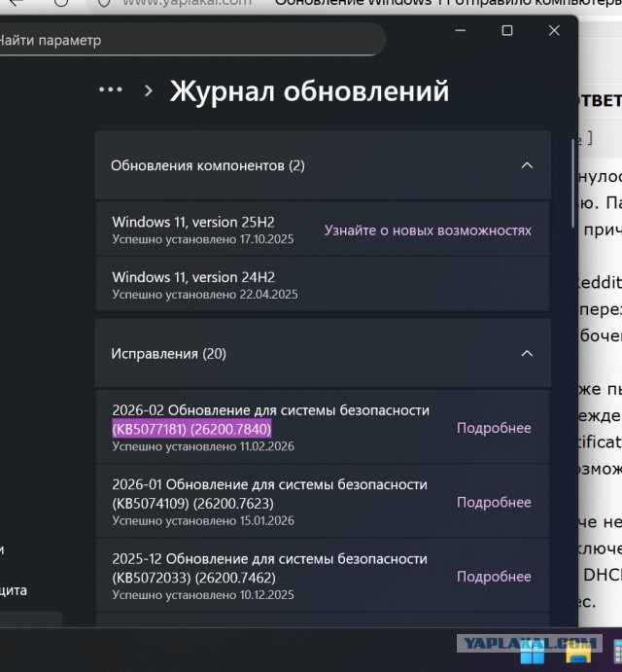This screenshot has width=622, height=672.
Task: Click 'Успешно установлено 10.12.2025' status text
Action: point(203,595)
